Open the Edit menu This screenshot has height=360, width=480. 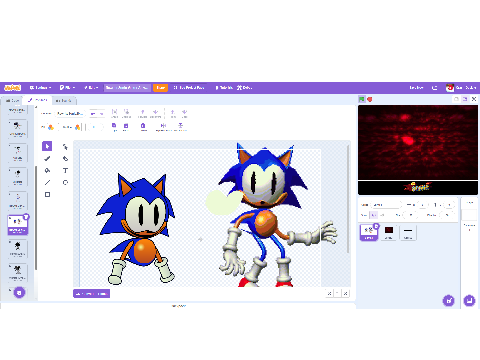(x=91, y=88)
